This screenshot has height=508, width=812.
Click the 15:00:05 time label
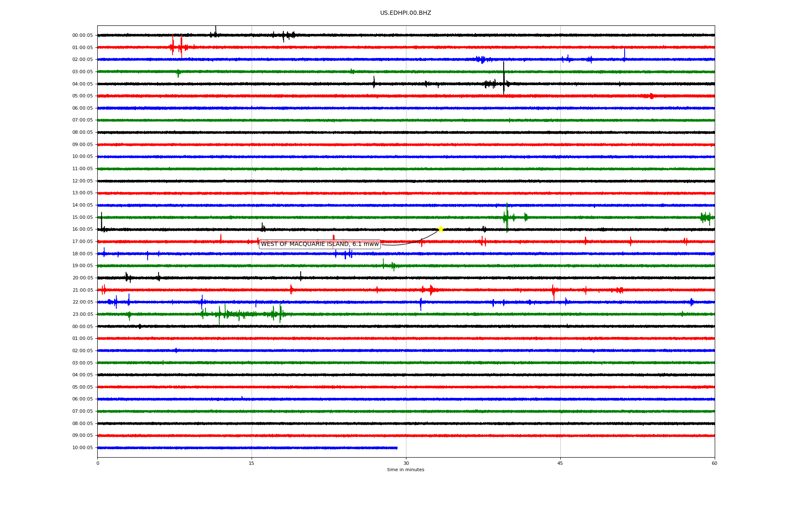[82, 218]
